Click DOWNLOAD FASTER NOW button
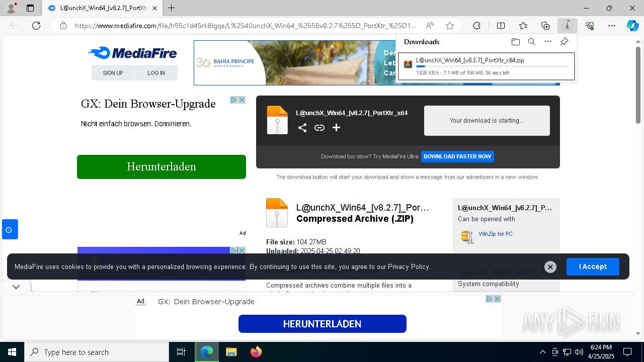644x362 pixels. point(457,156)
